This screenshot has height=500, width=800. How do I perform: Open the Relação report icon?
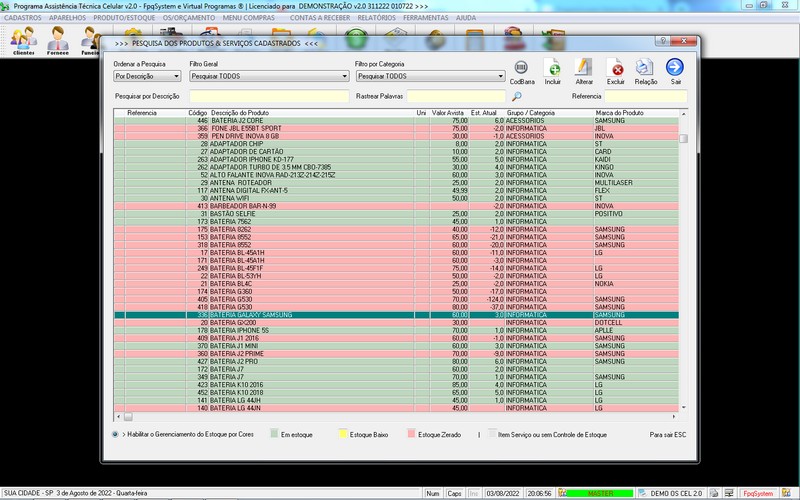[x=646, y=68]
